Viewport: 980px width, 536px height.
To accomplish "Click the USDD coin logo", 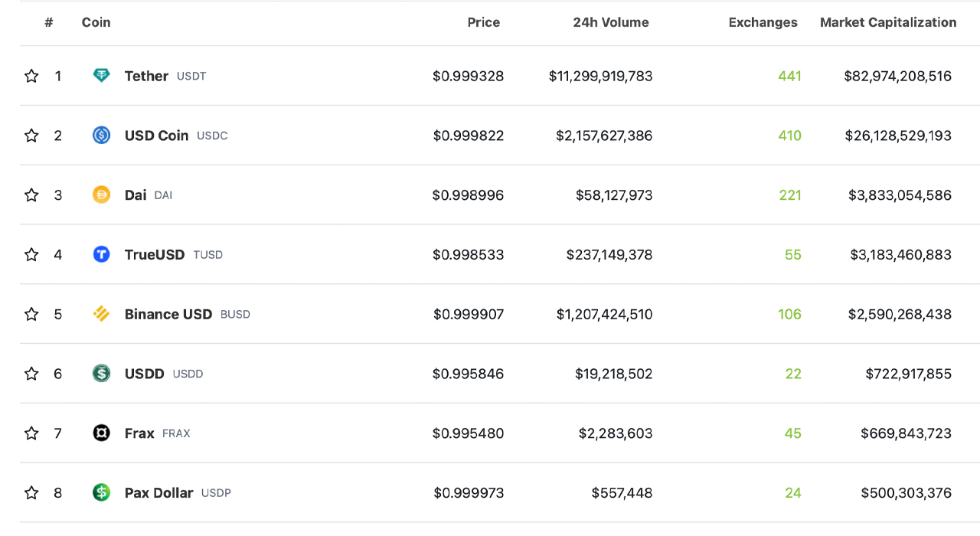I will pos(102,374).
